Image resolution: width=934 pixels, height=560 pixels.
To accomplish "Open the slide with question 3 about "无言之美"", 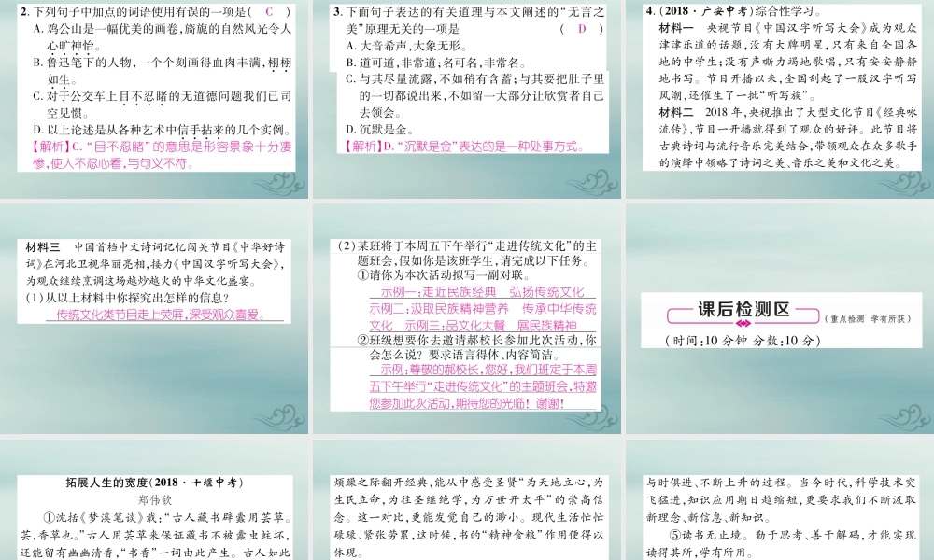I will point(467,99).
